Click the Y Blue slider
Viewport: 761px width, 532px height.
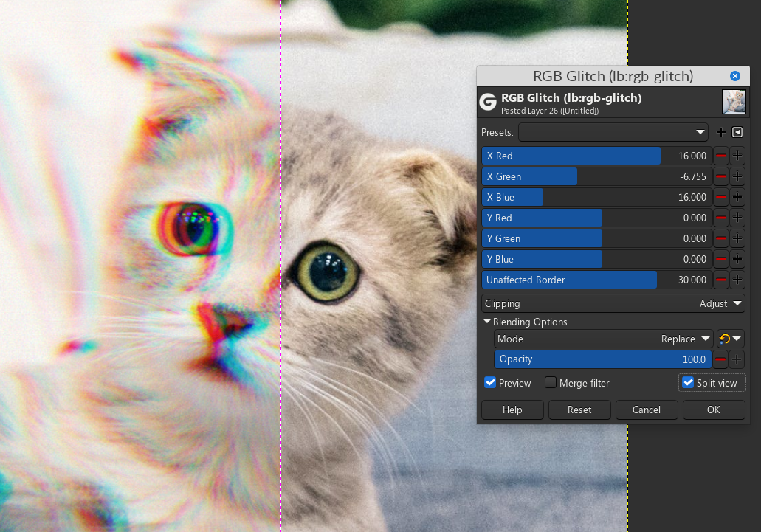pos(597,260)
